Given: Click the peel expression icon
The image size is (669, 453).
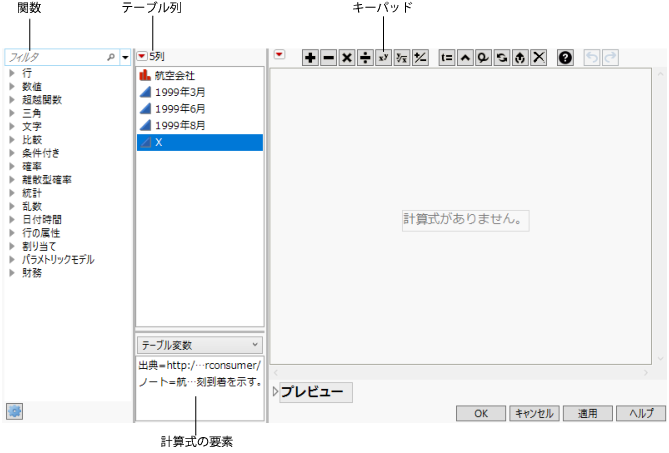Looking at the screenshot, I should (x=521, y=58).
